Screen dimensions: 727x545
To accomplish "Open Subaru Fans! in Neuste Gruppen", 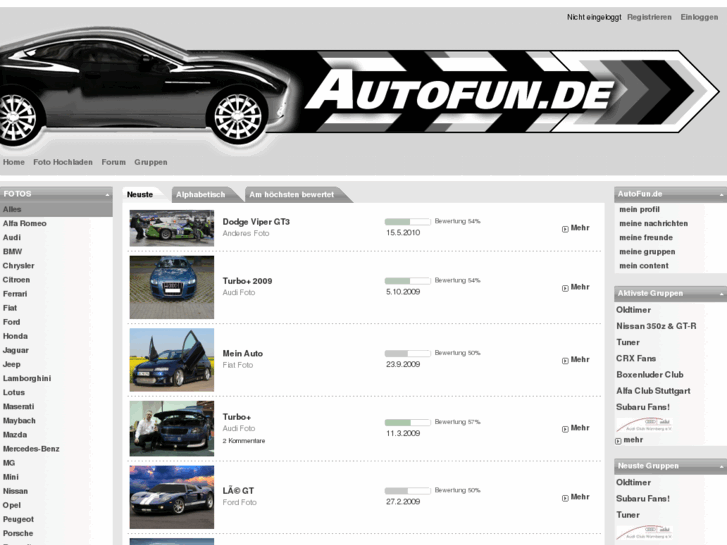I will 643,498.
